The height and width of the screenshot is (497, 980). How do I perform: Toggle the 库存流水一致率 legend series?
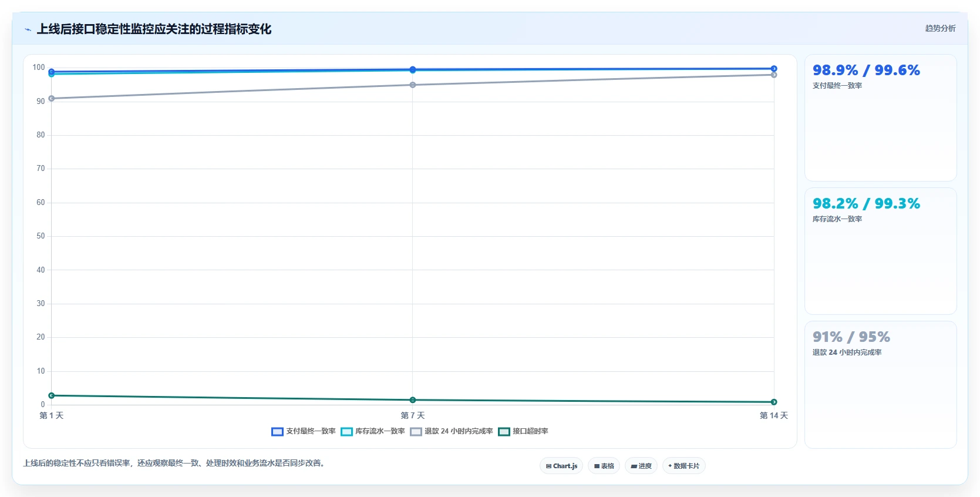click(373, 431)
